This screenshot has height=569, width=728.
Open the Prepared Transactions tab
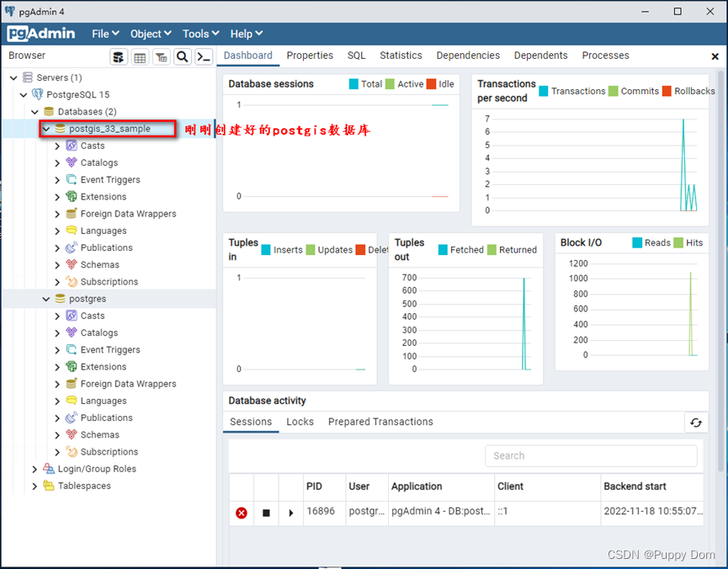tap(380, 422)
